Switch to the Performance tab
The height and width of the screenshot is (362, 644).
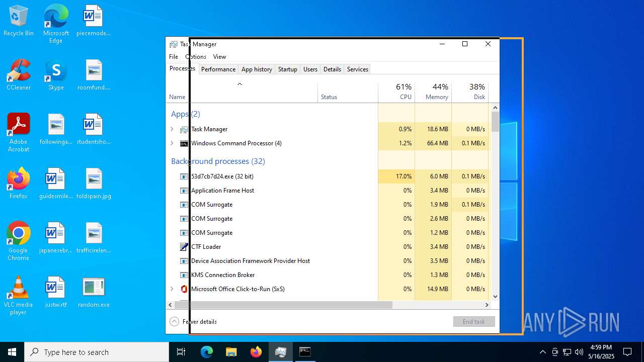point(218,69)
